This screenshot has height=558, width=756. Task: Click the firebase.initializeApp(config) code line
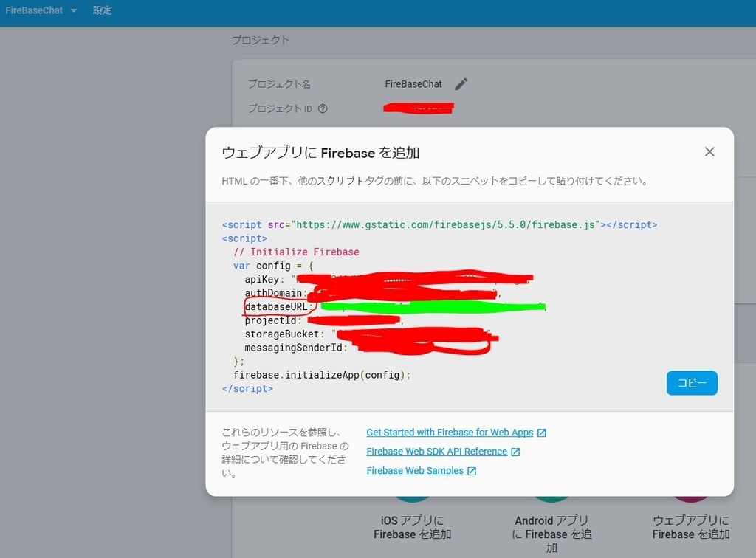(322, 375)
